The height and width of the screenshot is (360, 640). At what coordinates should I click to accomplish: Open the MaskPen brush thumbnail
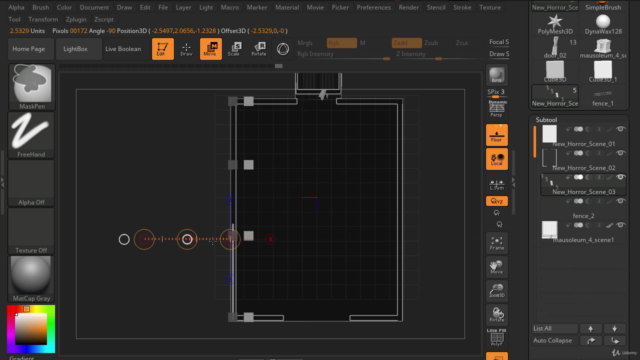coord(31,87)
